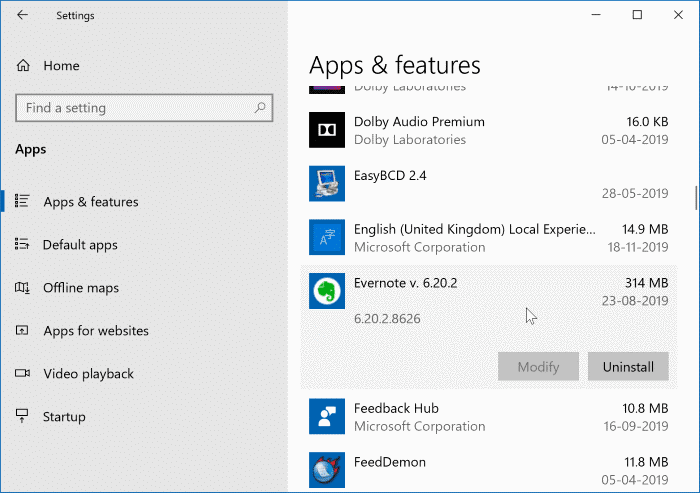Click the Apps section heading in sidebar
Viewport: 700px width, 493px height.
(x=30, y=149)
